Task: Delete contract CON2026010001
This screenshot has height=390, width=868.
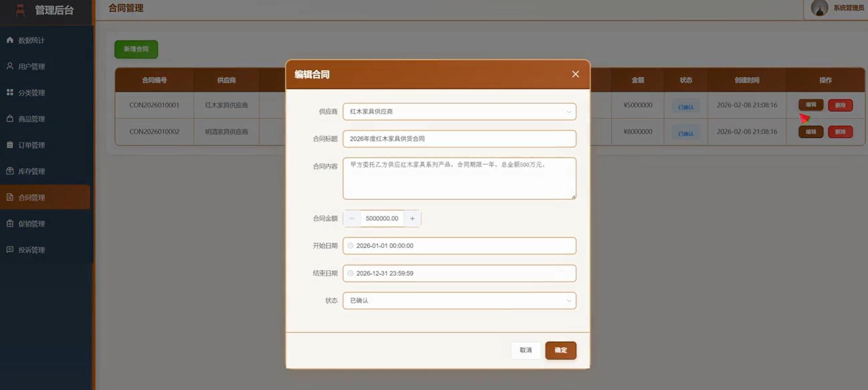Action: click(x=840, y=105)
